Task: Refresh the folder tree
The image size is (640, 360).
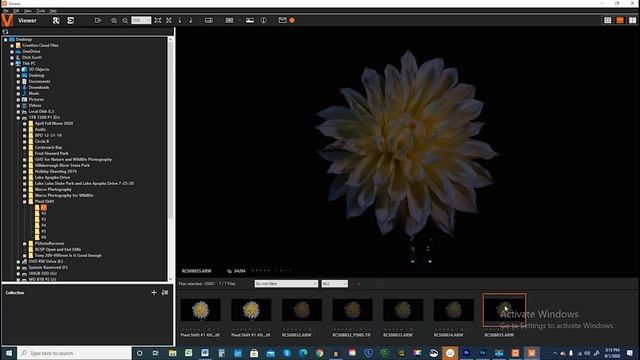Action: click(x=5, y=31)
